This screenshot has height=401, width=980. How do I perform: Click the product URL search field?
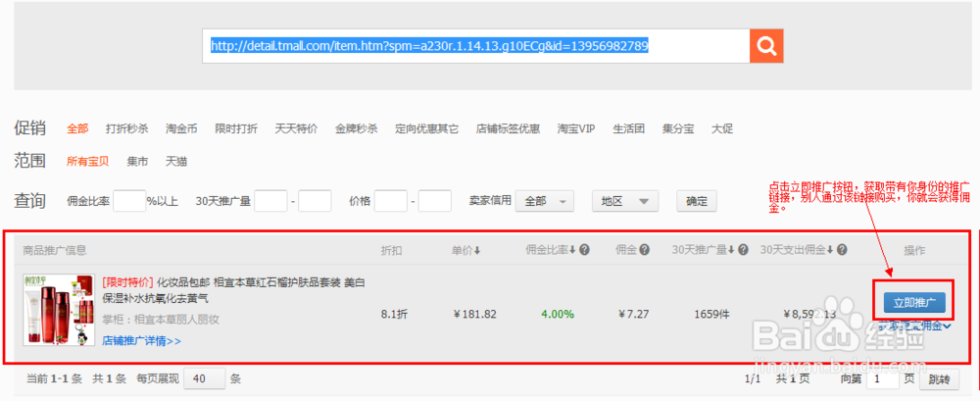tap(475, 46)
